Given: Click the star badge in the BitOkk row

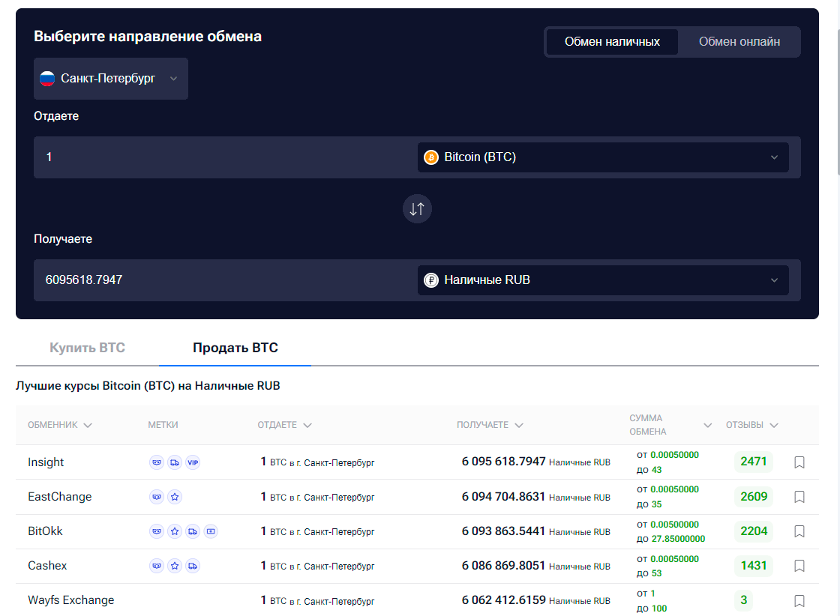Looking at the screenshot, I should click(175, 531).
